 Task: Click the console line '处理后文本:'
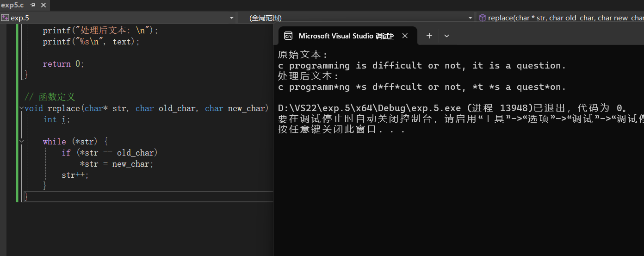pyautogui.click(x=309, y=76)
